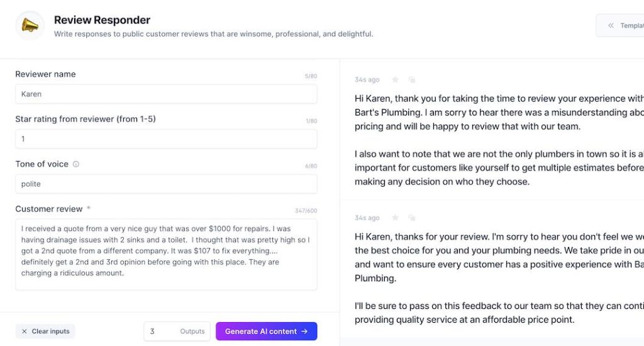Click the X icon in Clear inputs
Image resolution: width=644 pixels, height=346 pixels.
(x=25, y=332)
